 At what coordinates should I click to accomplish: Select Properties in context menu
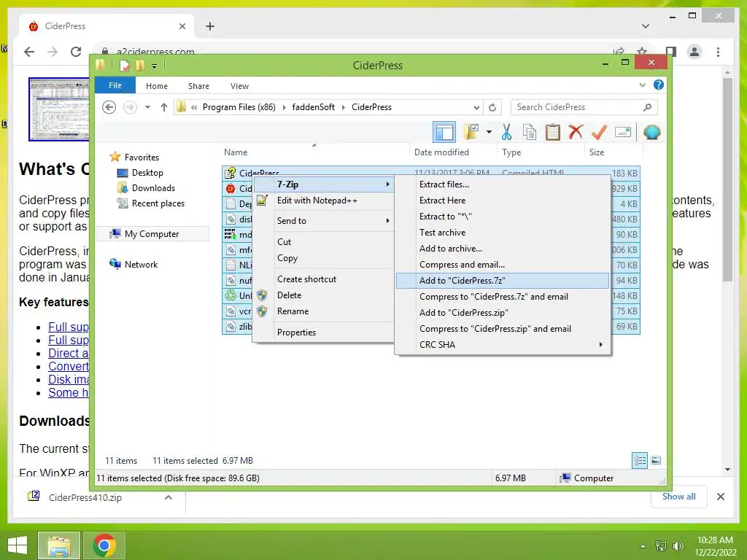click(323, 332)
